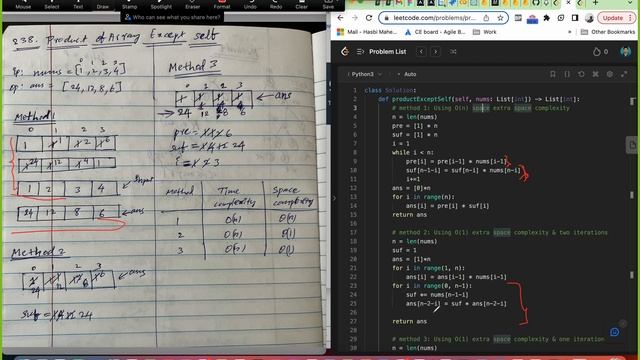The width and height of the screenshot is (640, 360).
Task: Format the code with the braces icon
Action: click(x=567, y=74)
